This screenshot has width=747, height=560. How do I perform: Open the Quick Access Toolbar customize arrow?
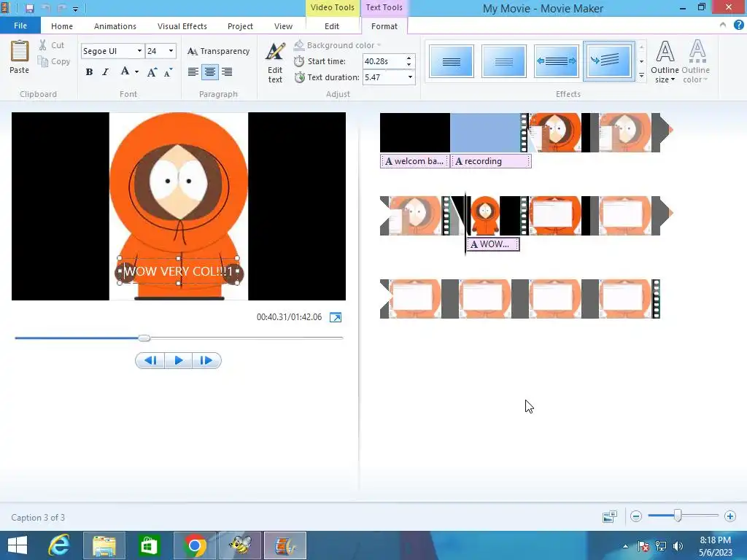point(75,9)
